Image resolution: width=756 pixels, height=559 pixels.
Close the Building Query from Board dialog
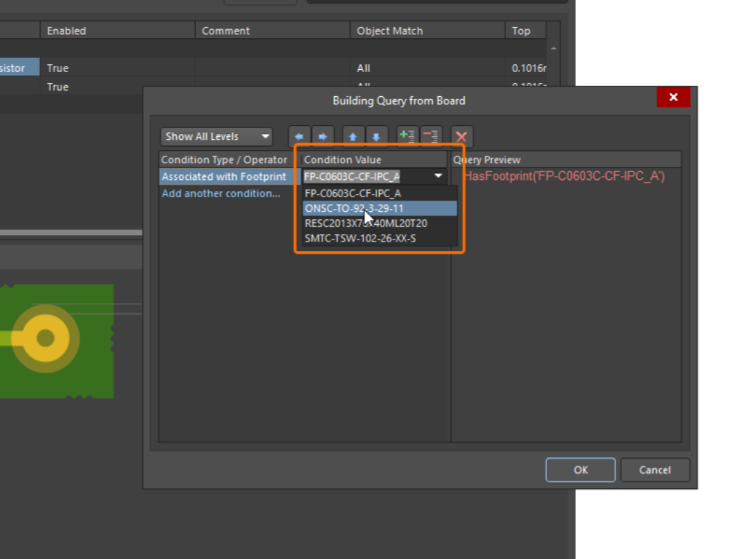click(x=673, y=98)
